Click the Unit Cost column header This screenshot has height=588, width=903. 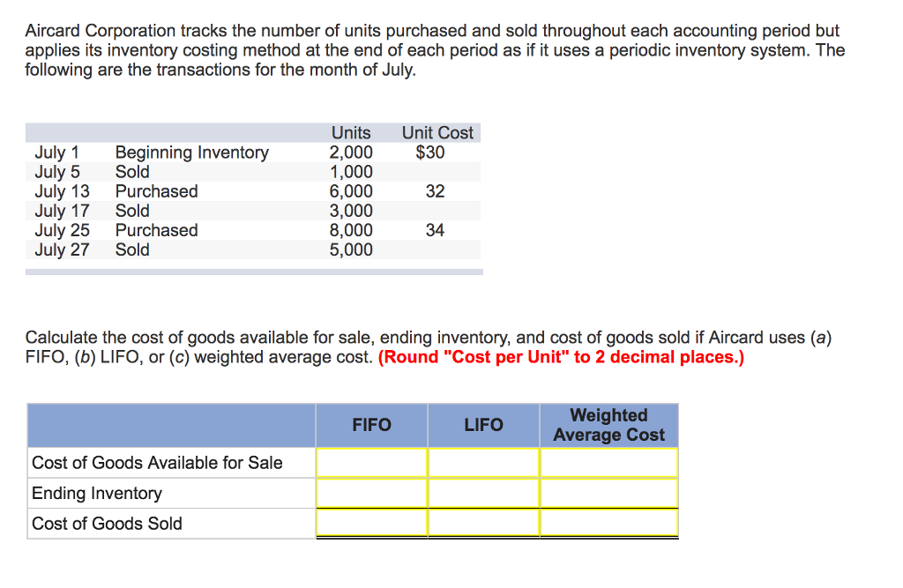[437, 132]
